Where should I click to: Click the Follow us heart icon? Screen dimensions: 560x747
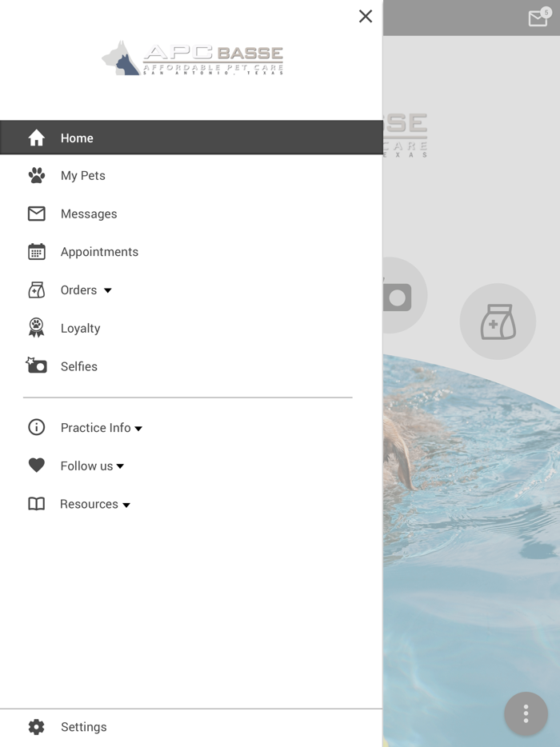36,465
